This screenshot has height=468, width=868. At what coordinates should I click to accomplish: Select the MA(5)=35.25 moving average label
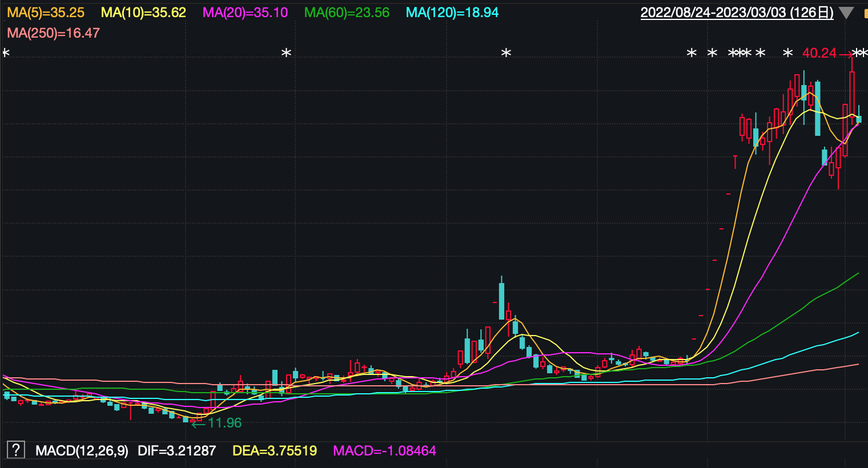click(46, 13)
